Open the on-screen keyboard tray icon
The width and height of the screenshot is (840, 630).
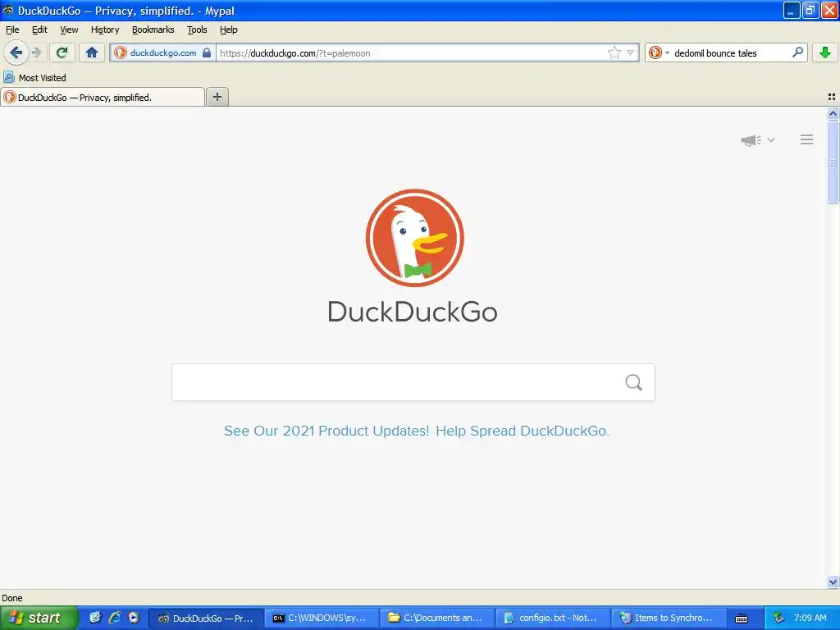pyautogui.click(x=742, y=619)
